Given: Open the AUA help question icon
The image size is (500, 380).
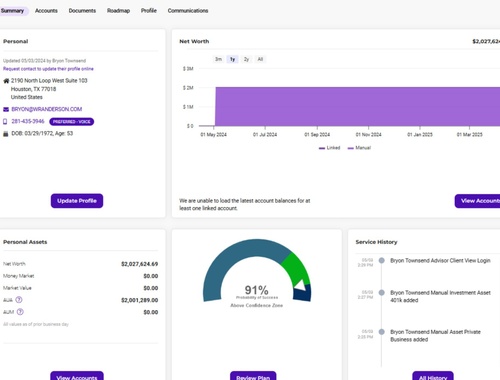Looking at the screenshot, I should 19,300.
